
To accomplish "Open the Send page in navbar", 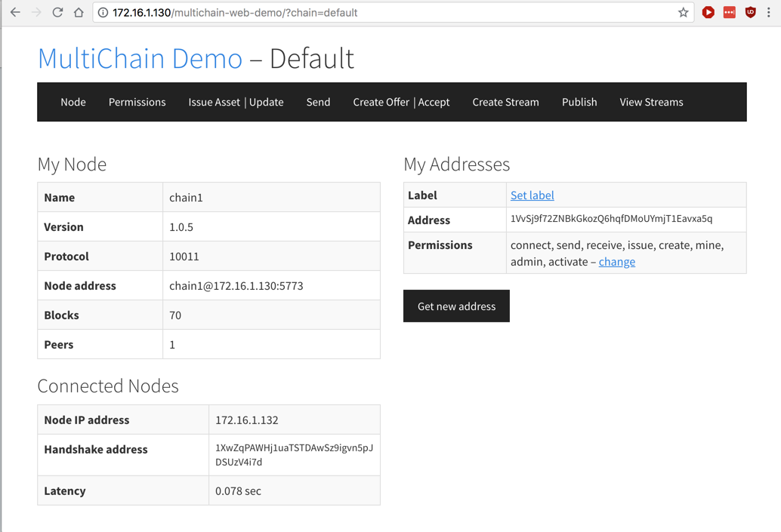I will pos(318,102).
